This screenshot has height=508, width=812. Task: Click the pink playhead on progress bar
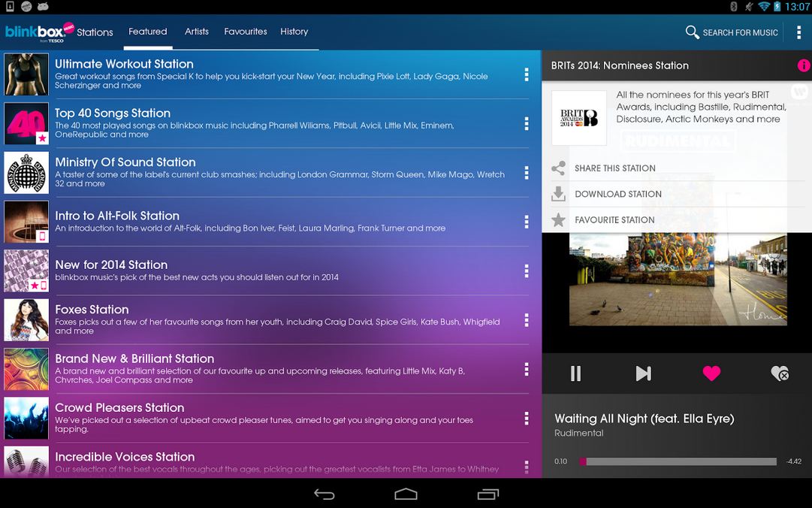[583, 461]
